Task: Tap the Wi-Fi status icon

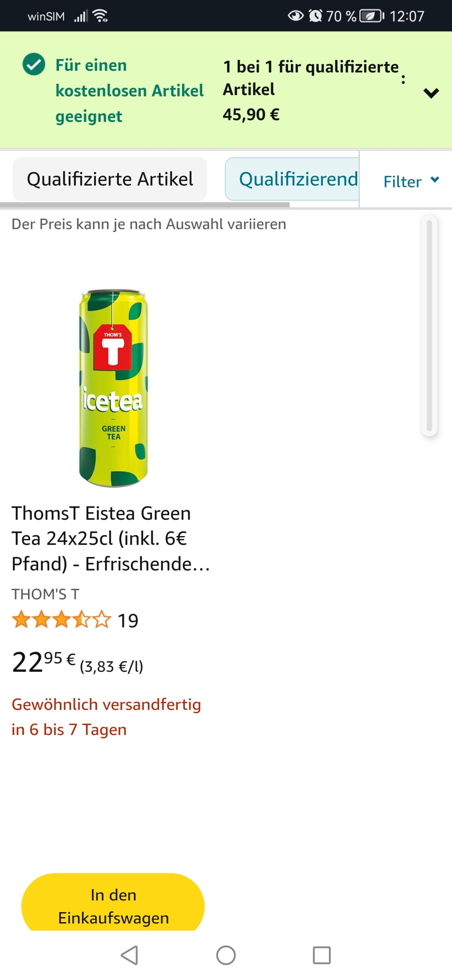Action: pyautogui.click(x=100, y=16)
